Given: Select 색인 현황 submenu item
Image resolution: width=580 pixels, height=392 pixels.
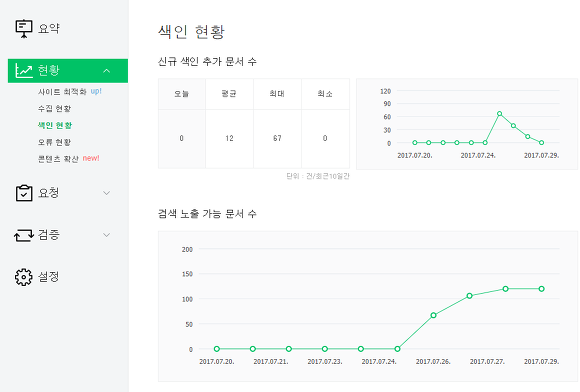Looking at the screenshot, I should tap(55, 125).
